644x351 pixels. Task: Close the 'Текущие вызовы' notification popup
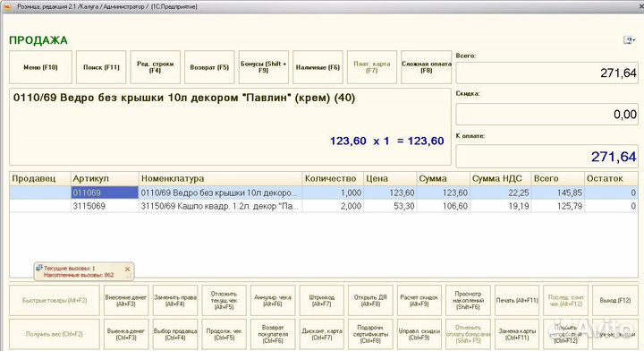127,269
